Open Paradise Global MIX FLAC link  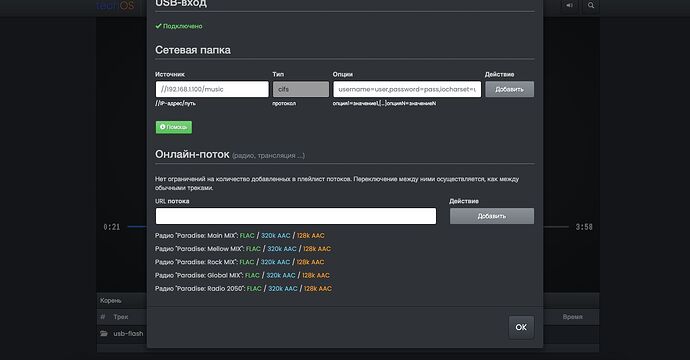click(x=253, y=275)
